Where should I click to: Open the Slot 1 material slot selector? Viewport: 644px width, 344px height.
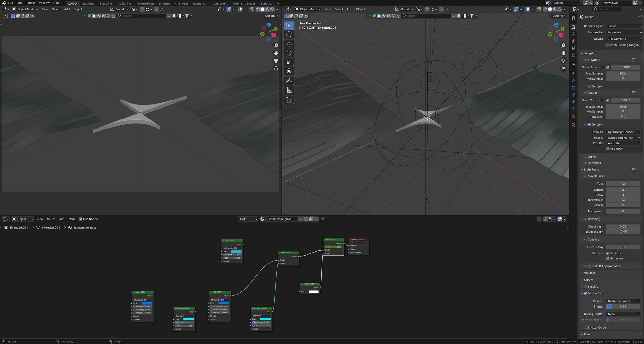point(248,219)
